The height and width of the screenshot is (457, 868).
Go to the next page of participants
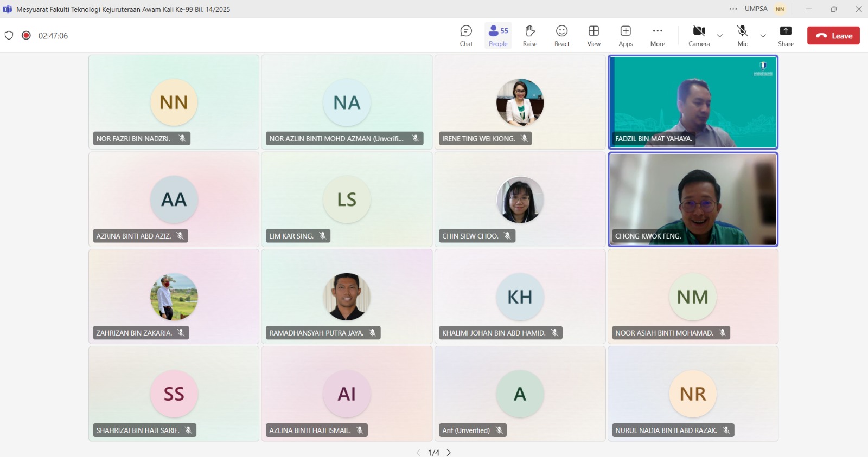coord(449,453)
